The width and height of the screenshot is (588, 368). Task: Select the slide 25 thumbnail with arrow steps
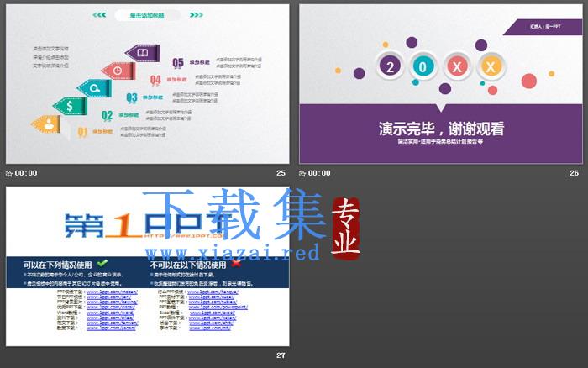(x=147, y=84)
